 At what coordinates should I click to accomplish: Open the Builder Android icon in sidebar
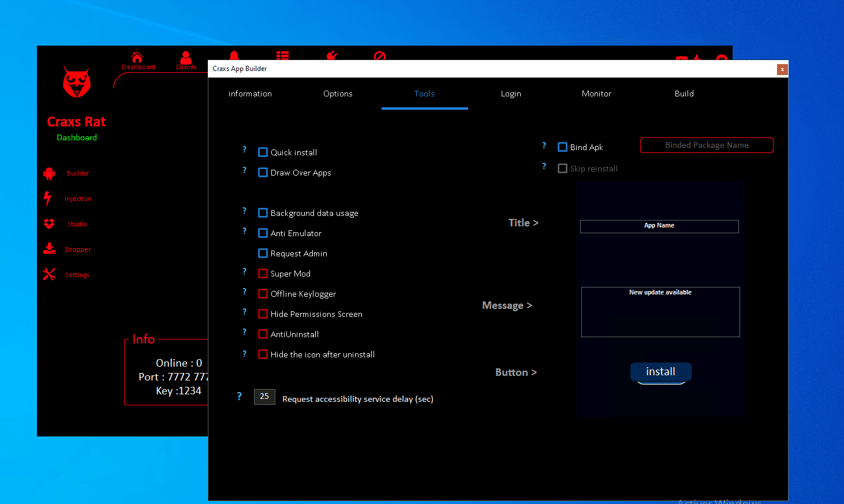coord(49,173)
